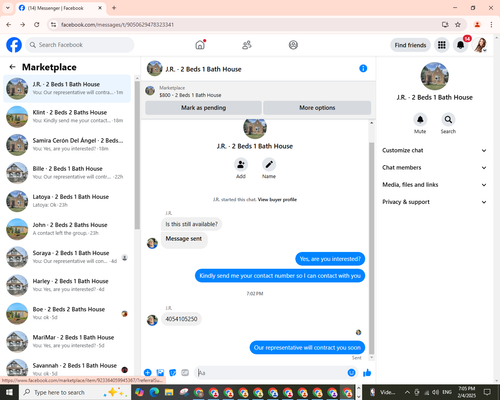Image resolution: width=500 pixels, height=400 pixels.
Task: Send a thumbs up like
Action: (367, 373)
